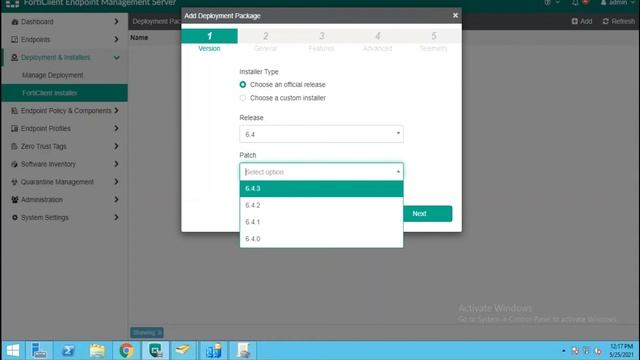Go to wizard step 1 Version
640x360 pixels.
209,41
